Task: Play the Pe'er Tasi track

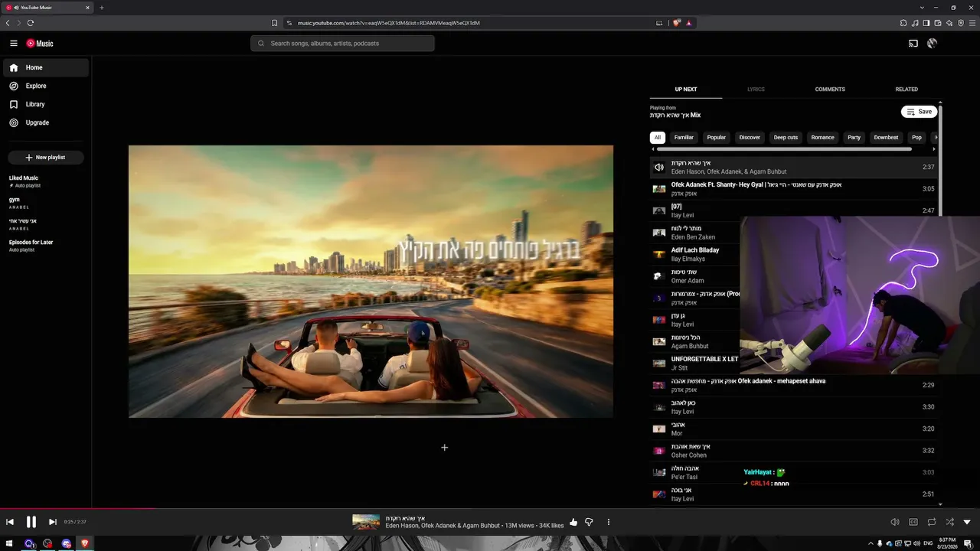Action: 793,472
